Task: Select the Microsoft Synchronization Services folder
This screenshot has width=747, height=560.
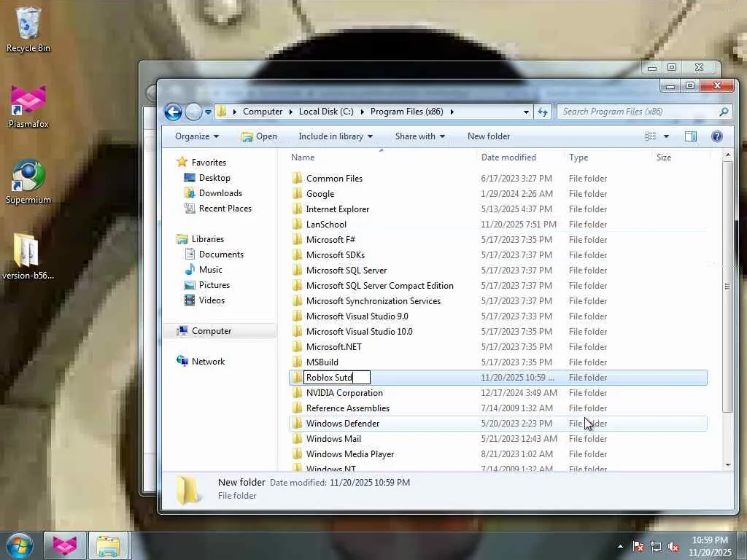Action: click(373, 301)
